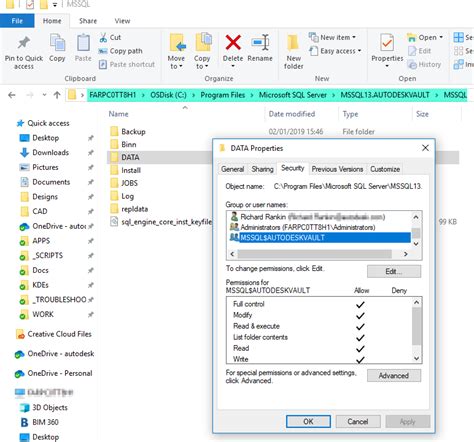Expand the Open button dropdown arrow
Image resolution: width=474 pixels, height=442 pixels.
click(x=441, y=37)
